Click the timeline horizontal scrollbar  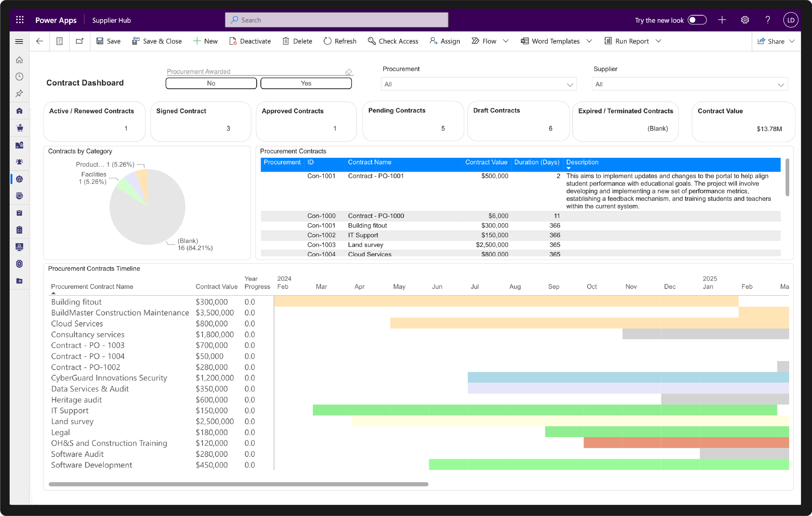(x=238, y=484)
